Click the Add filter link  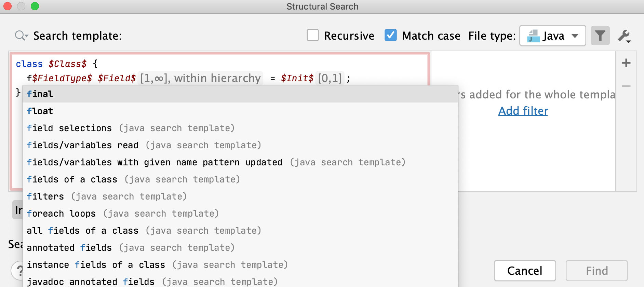(523, 111)
